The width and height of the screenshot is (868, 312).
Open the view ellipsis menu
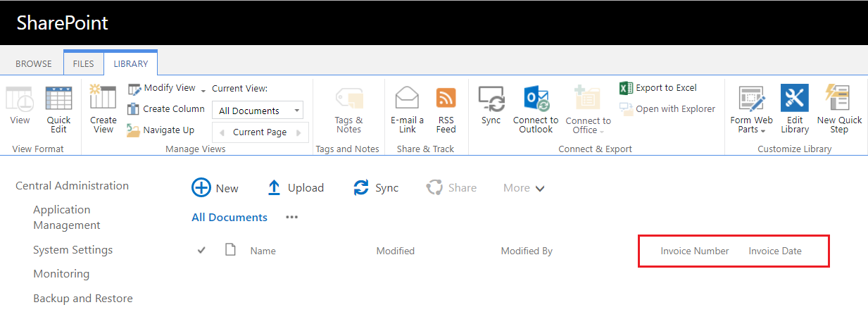tap(291, 218)
